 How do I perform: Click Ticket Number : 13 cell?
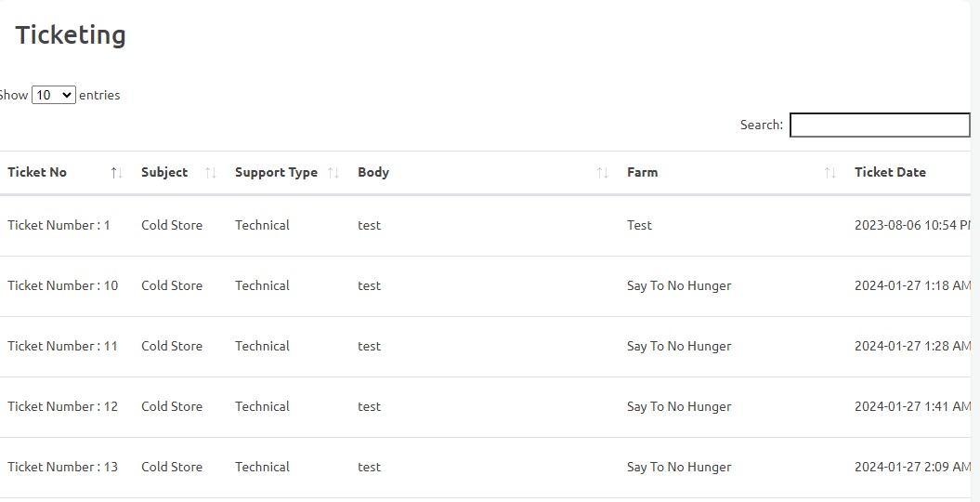click(x=63, y=467)
